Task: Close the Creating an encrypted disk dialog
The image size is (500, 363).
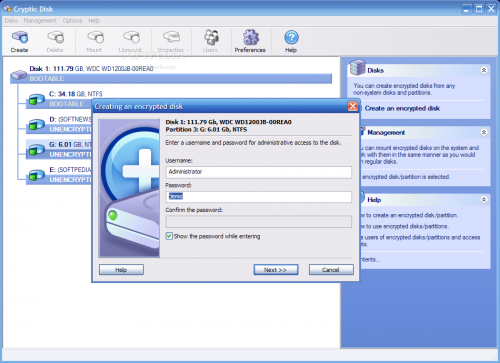Action: (353, 106)
